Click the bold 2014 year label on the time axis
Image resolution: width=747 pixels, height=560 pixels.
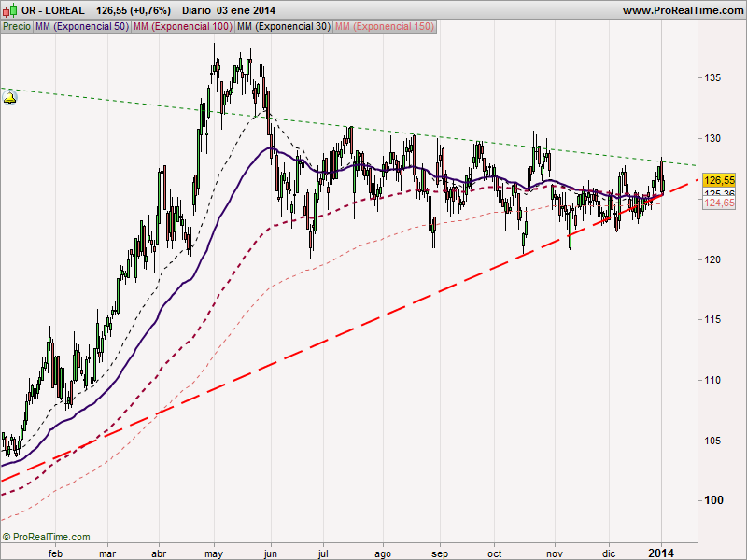pyautogui.click(x=660, y=553)
